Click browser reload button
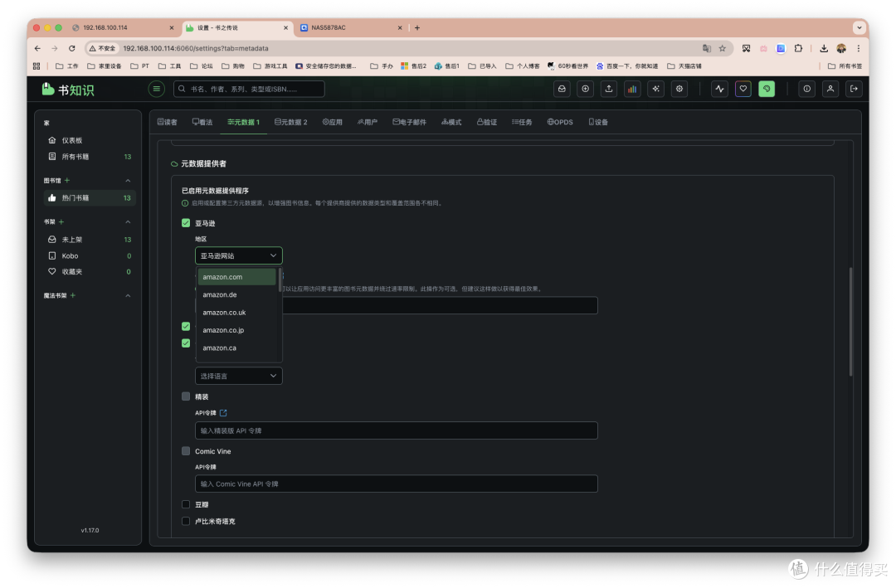Screen dimensions: 896x588 pos(71,49)
